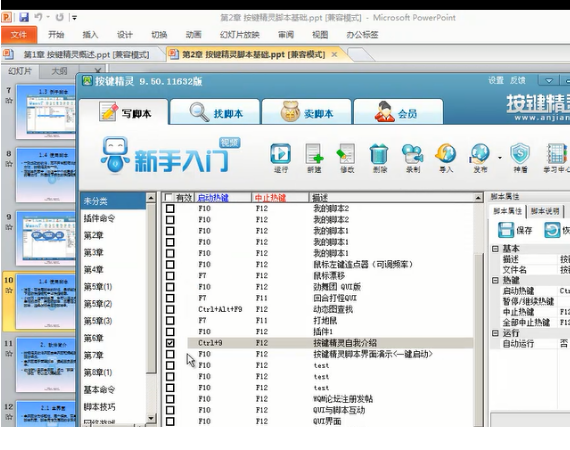Click the 设置 link in title bar
570x450 pixels.
point(496,80)
